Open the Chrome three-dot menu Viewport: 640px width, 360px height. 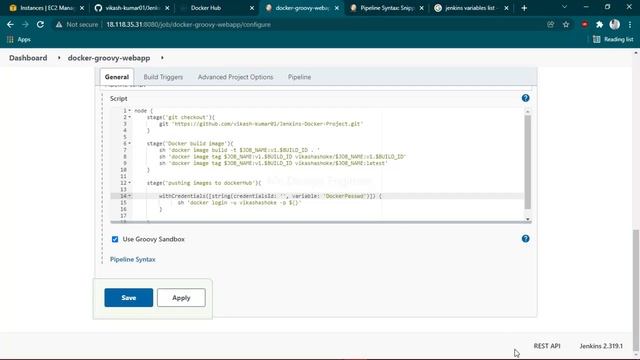point(630,24)
